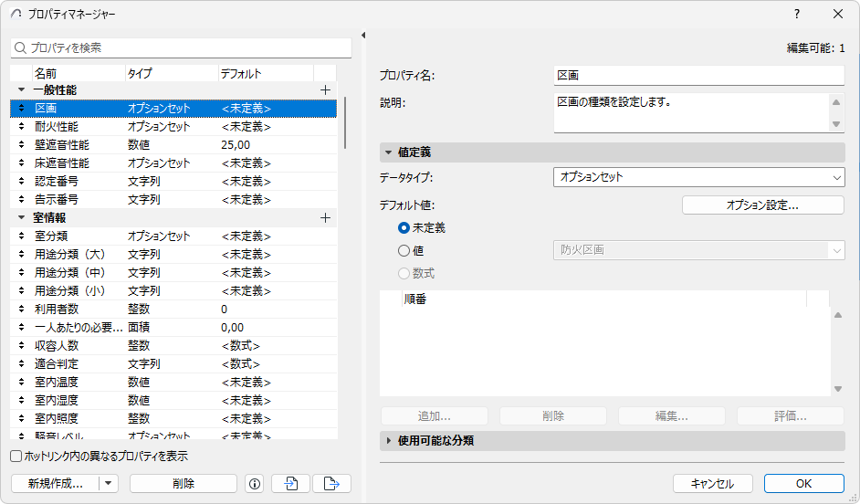Click the reorder handle of 区画 row
This screenshot has width=860, height=504.
21,108
